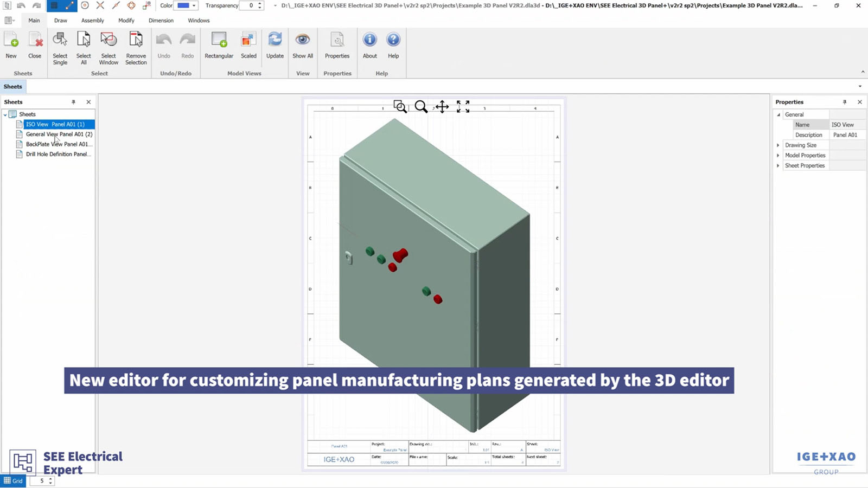868x488 pixels.
Task: Close the Sheets panel
Action: coord(88,102)
